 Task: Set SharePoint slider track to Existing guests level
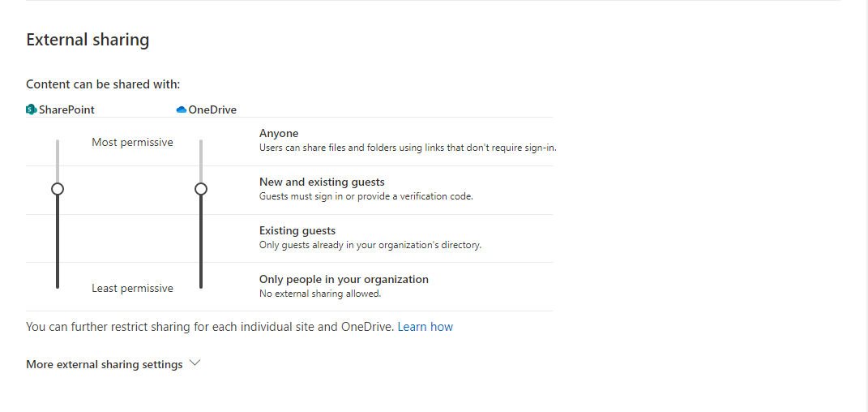[58, 238]
